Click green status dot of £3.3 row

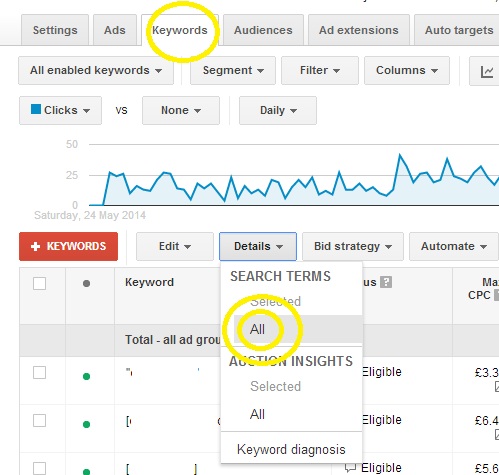[x=86, y=377]
